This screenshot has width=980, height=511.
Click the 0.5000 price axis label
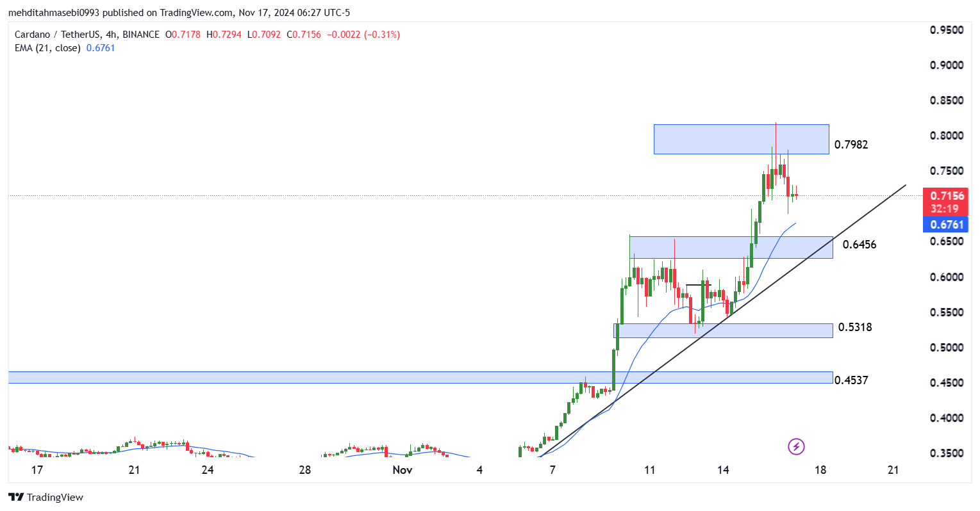point(947,348)
